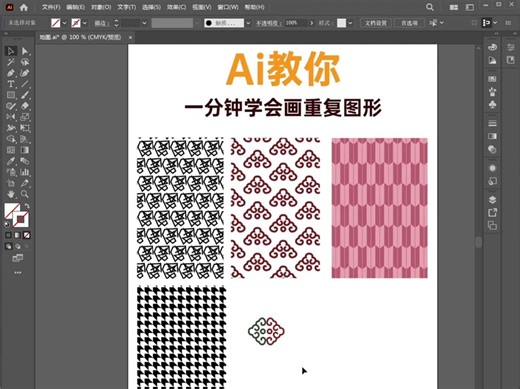Viewport: 520px width, 389px height.
Task: Open dropdown beside the highlighted control bar icon
Action: tap(495, 23)
